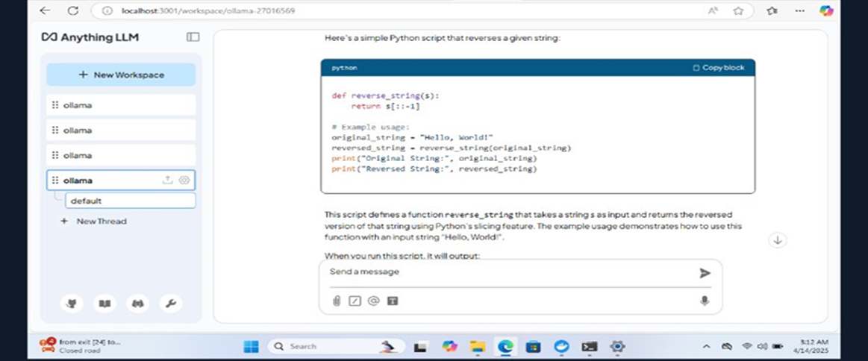
Task: Copy the Python code with Copy block
Action: (719, 67)
